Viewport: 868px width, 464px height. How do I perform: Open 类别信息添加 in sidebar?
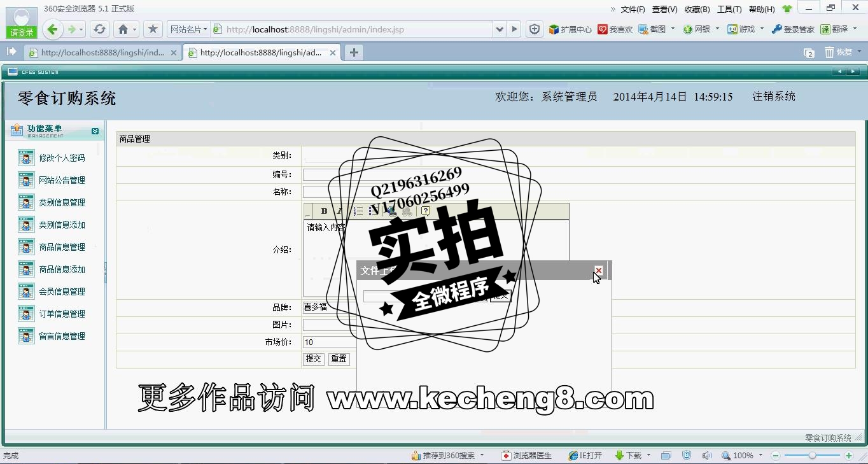click(x=62, y=225)
